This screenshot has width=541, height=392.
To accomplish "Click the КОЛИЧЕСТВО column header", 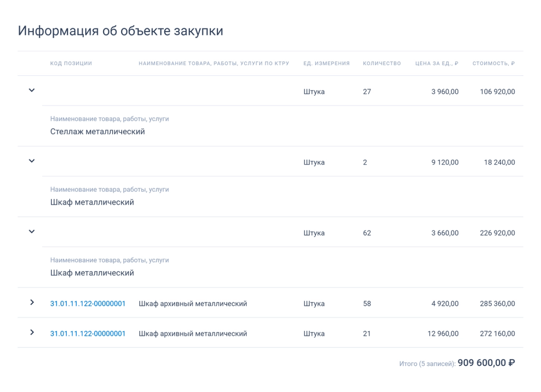I will click(x=381, y=63).
